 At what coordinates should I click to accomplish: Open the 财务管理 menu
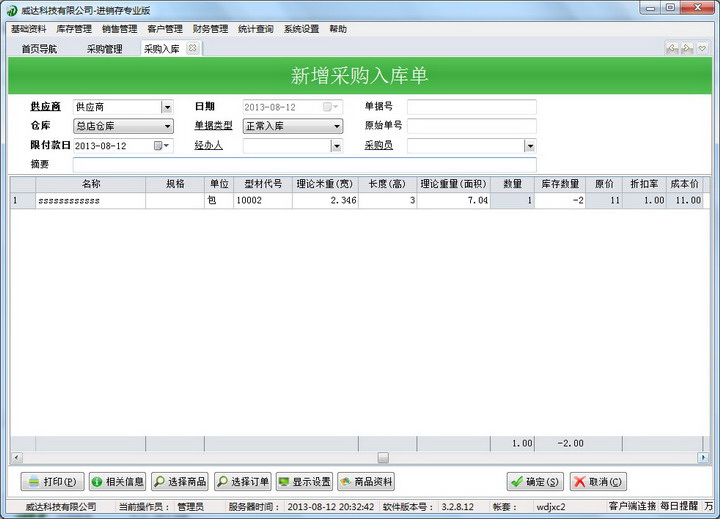pyautogui.click(x=210, y=29)
